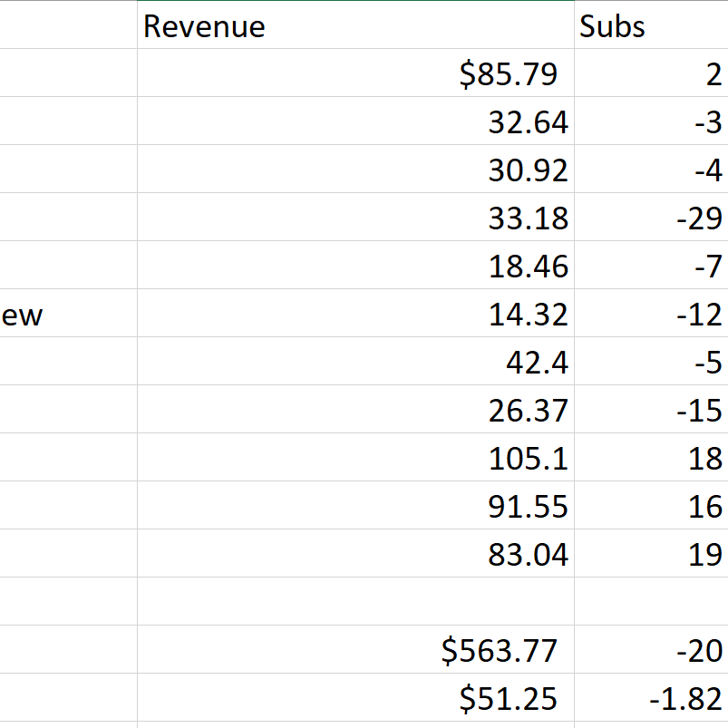This screenshot has height=728, width=728.
Task: Click the cell containing 30.92
Action: coord(354,170)
